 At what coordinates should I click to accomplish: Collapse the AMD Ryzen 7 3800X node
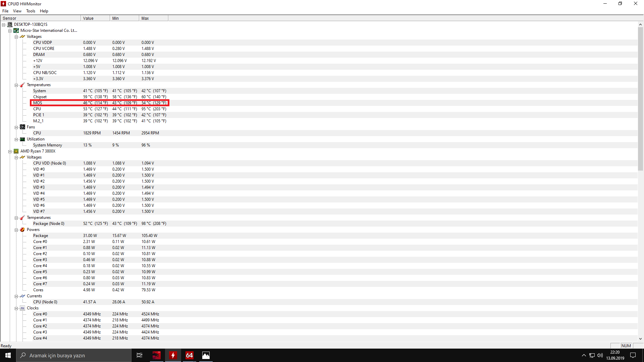(10, 151)
